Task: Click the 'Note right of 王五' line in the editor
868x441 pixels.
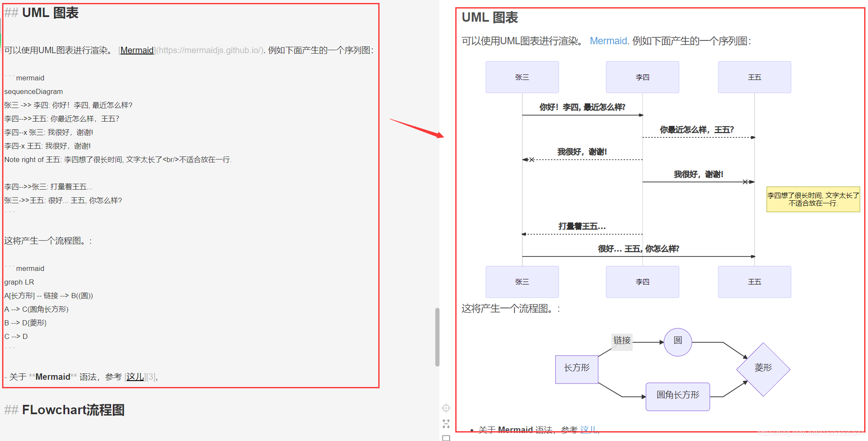Action: 118,159
